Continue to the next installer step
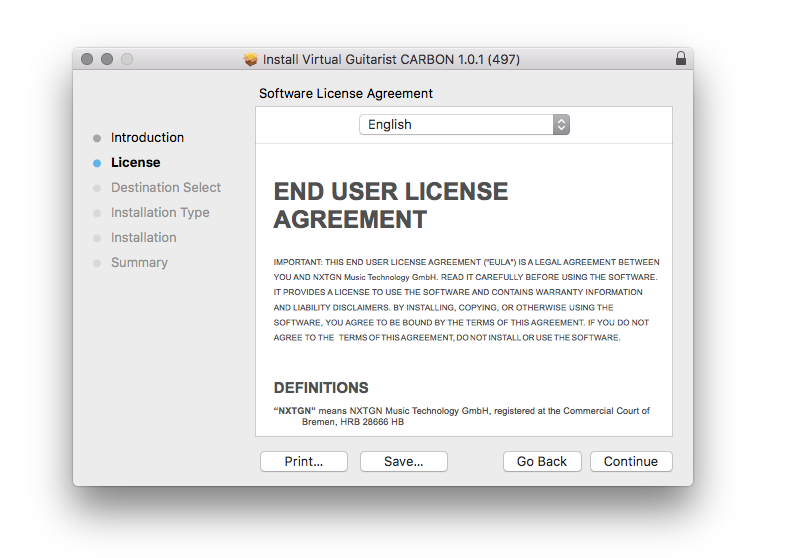Screen dimensions: 795x558 click(630, 462)
